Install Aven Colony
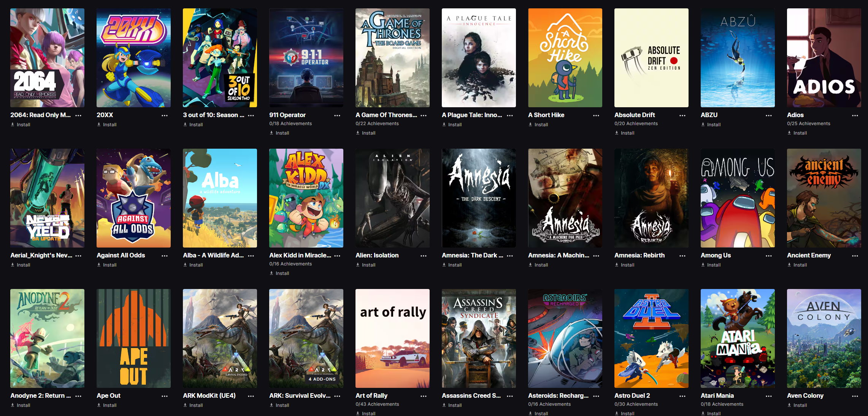Viewport: 868px width, 416px height. coord(797,405)
